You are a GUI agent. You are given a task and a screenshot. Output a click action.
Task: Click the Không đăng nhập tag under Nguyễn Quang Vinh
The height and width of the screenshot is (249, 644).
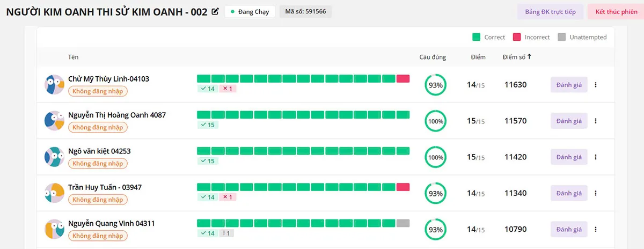pos(98,236)
